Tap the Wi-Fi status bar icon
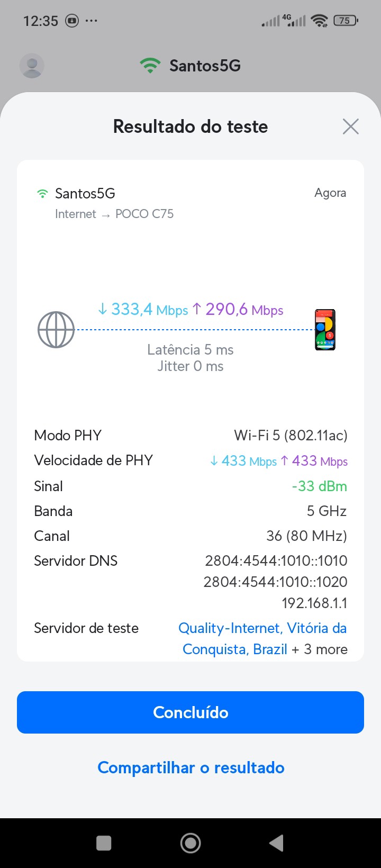 click(x=319, y=21)
